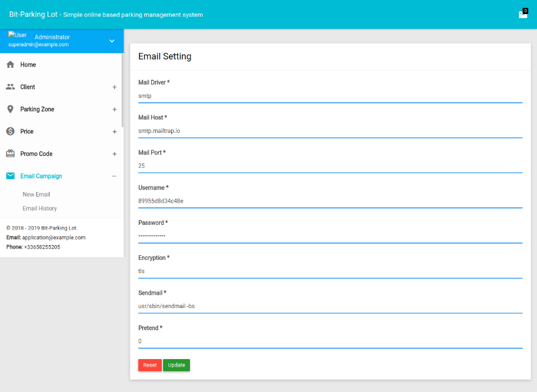Click the Mail Port field
Viewport: 537px width, 392px height.
click(x=330, y=166)
